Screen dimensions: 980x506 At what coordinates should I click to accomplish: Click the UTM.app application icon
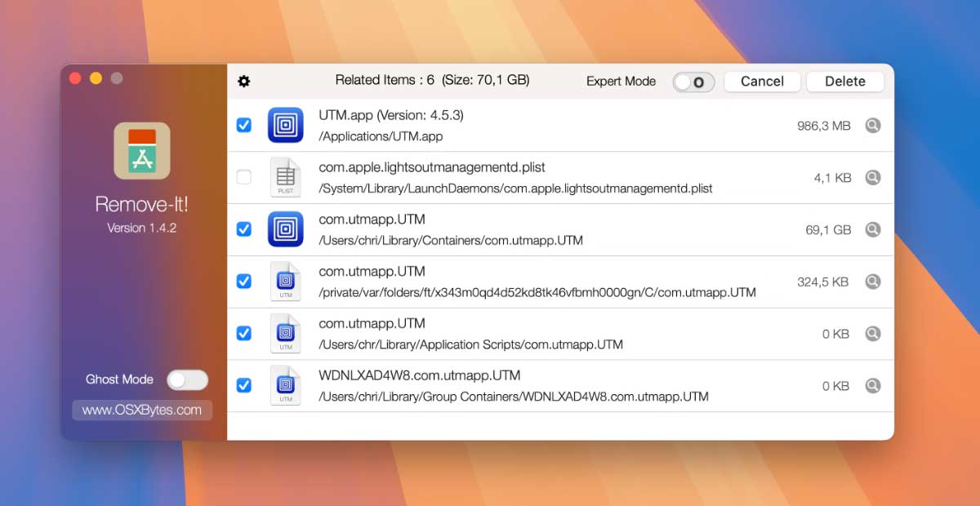[x=285, y=126]
